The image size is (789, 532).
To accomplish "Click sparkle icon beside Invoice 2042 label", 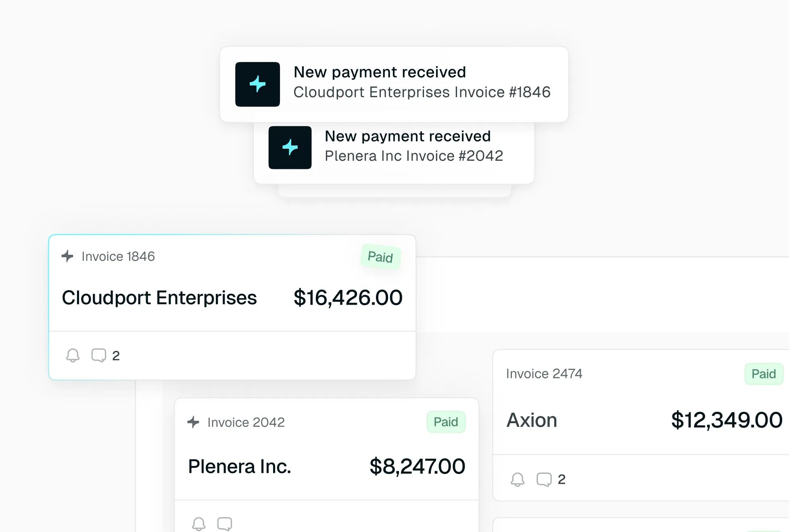I will (x=193, y=422).
